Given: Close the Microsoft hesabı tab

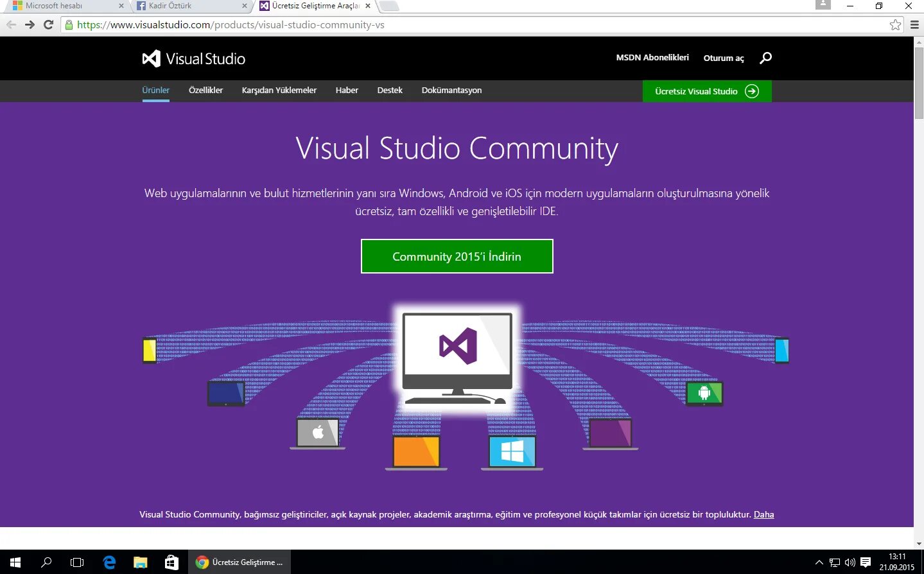Looking at the screenshot, I should (x=121, y=6).
